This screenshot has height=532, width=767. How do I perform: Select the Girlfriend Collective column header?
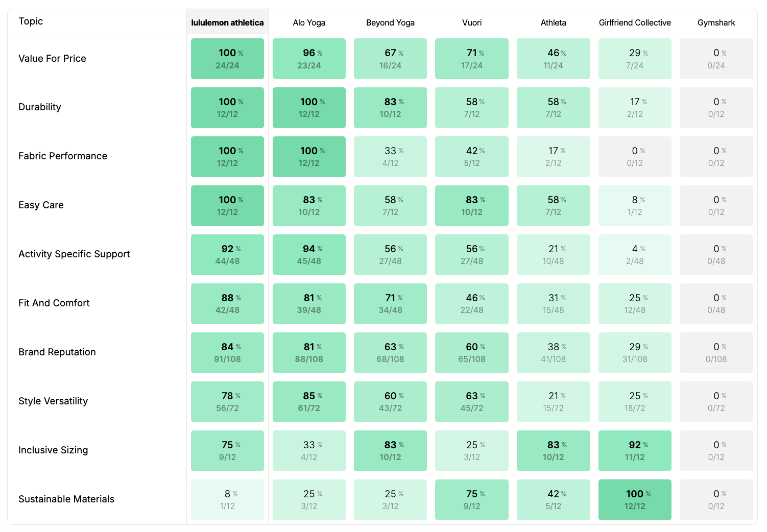[x=635, y=22]
